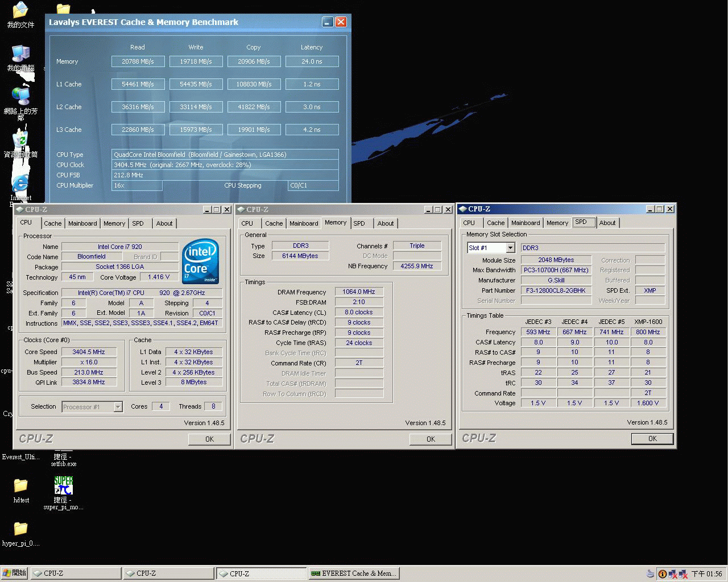This screenshot has height=582, width=728.
Task: Open Mainboard tab in the first CPU-Z window
Action: pyautogui.click(x=82, y=223)
